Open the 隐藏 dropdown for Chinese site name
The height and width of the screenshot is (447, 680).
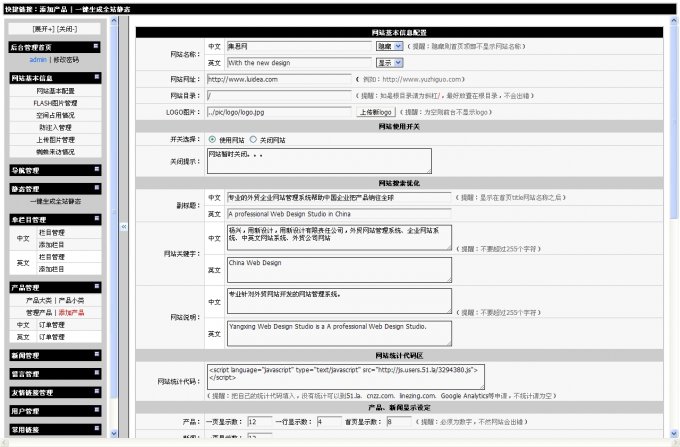click(x=389, y=46)
